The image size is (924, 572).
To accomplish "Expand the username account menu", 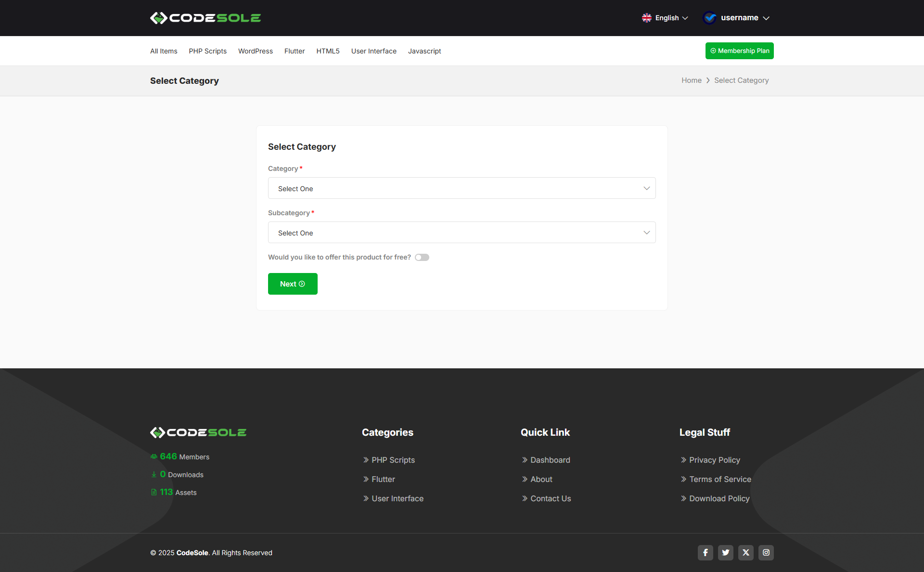I will [x=745, y=18].
